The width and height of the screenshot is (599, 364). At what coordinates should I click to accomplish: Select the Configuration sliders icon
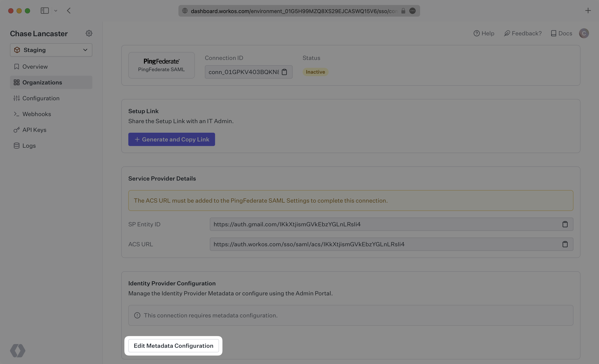coord(16,98)
